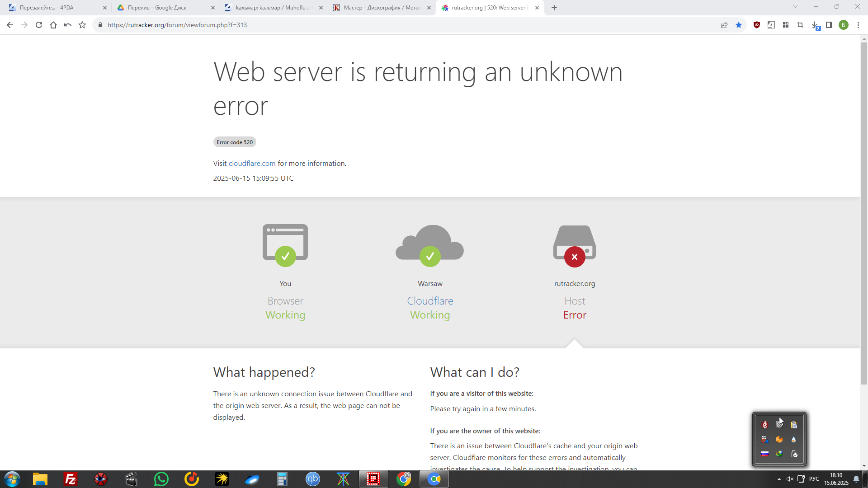Click the What happened? heading

pyautogui.click(x=264, y=372)
